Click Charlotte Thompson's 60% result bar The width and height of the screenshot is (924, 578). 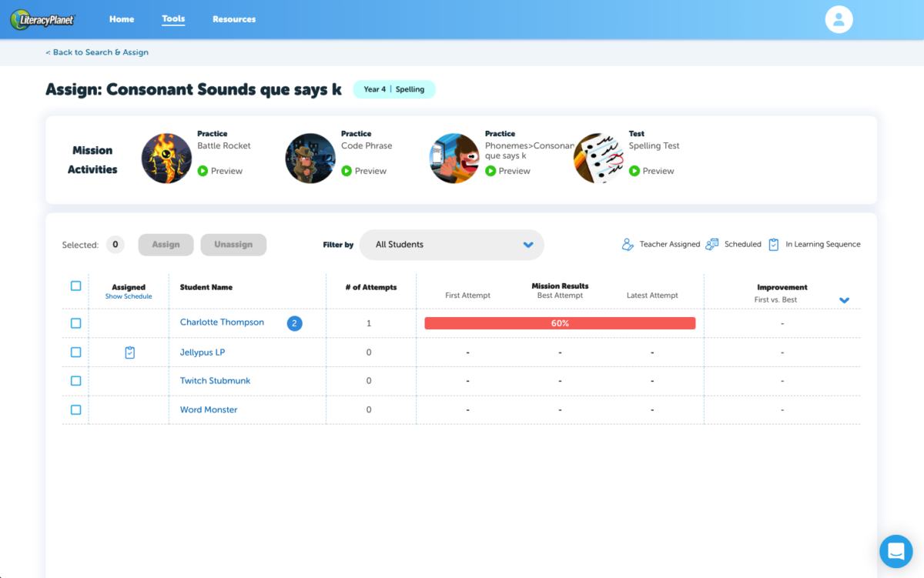tap(560, 323)
